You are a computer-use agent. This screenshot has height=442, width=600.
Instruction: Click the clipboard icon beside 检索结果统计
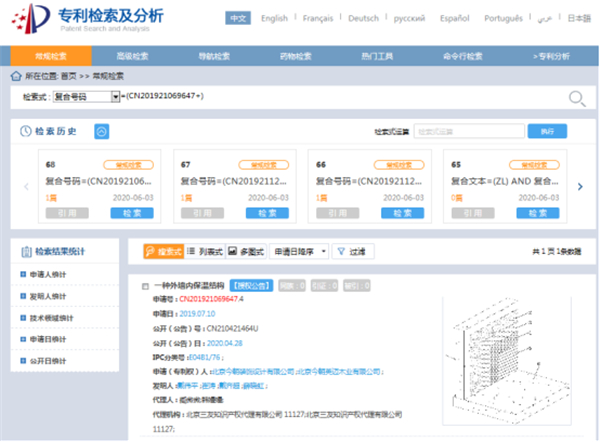(26, 251)
